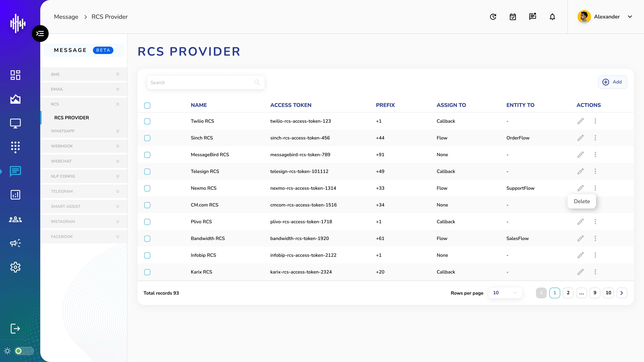Edit the Twilio RCS row
The width and height of the screenshot is (644, 362).
tap(580, 121)
